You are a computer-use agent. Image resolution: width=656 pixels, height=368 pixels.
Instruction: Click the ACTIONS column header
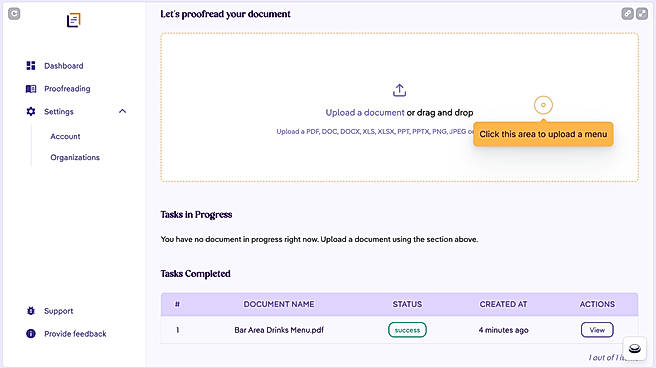(597, 304)
